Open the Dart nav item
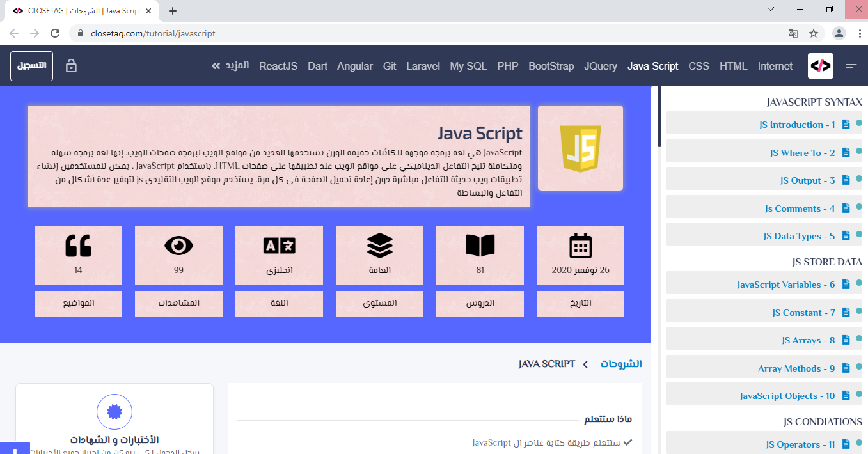The height and width of the screenshot is (454, 868). (x=317, y=66)
